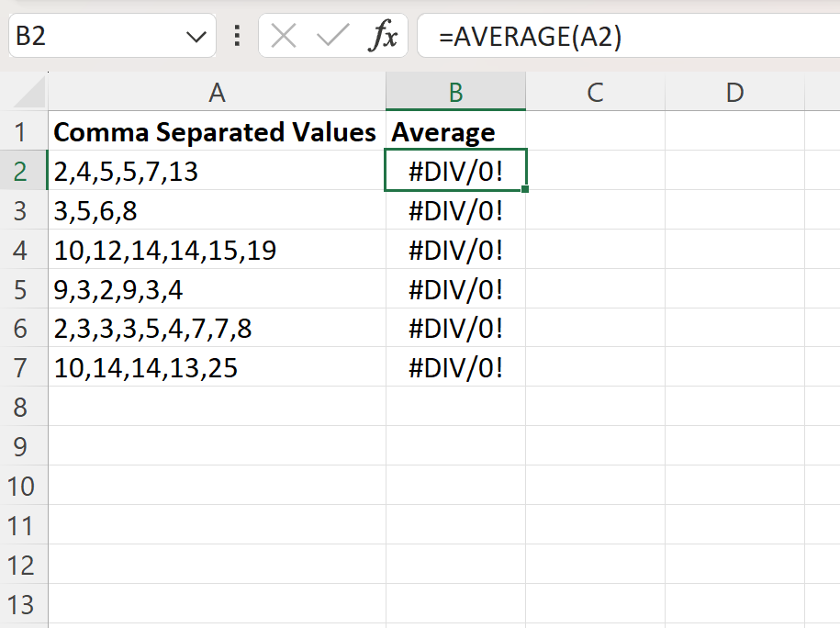The image size is (840, 628).
Task: Click cell containing 10,14,14,13,25
Action: tap(217, 367)
